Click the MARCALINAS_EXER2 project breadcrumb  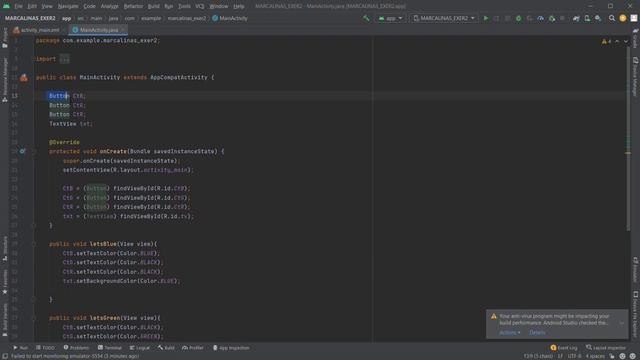(x=30, y=18)
